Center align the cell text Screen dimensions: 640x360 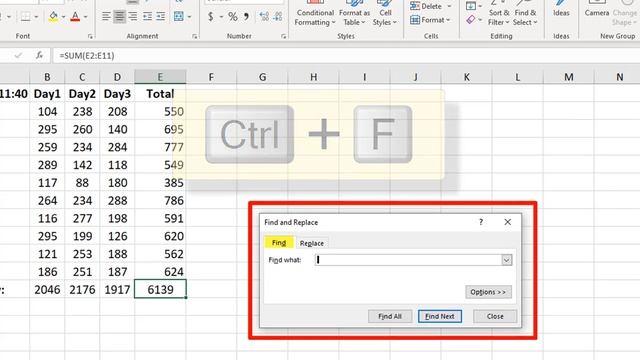click(119, 16)
